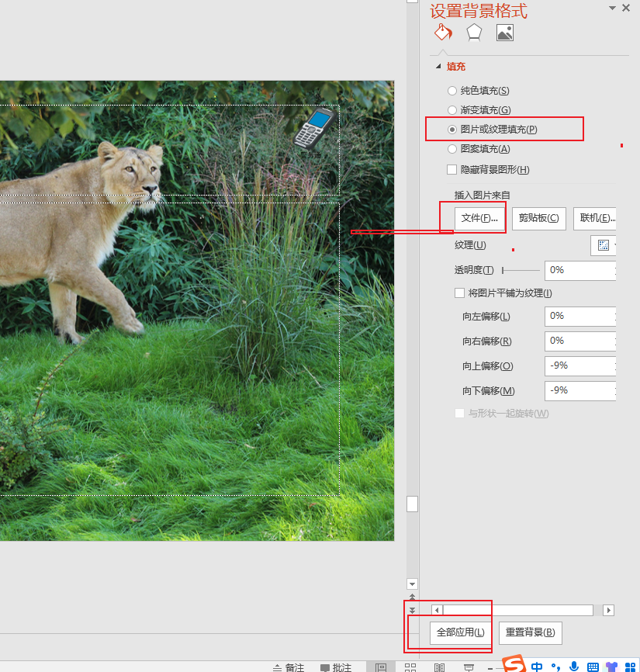The image size is (640, 672).
Task: Toggle the 中 Chinese input mode
Action: [536, 667]
